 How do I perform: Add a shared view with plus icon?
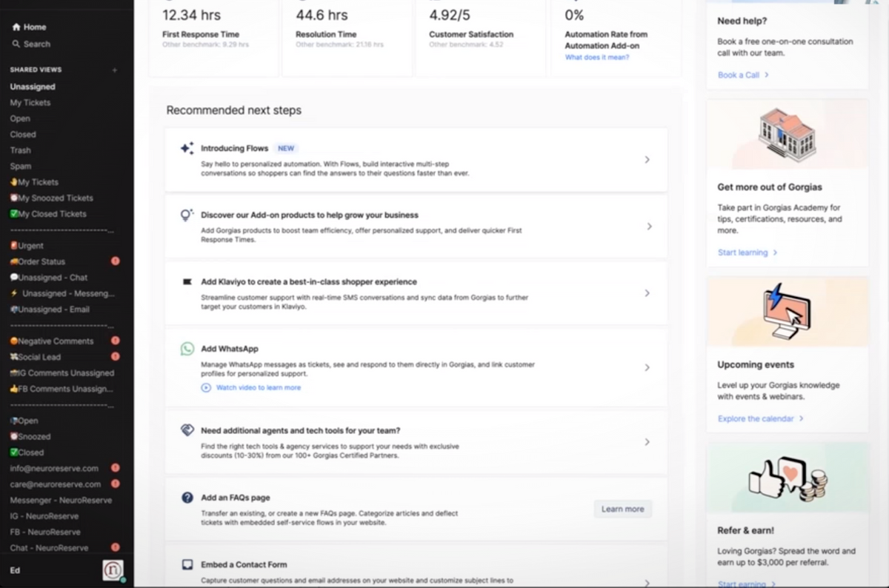coord(115,70)
